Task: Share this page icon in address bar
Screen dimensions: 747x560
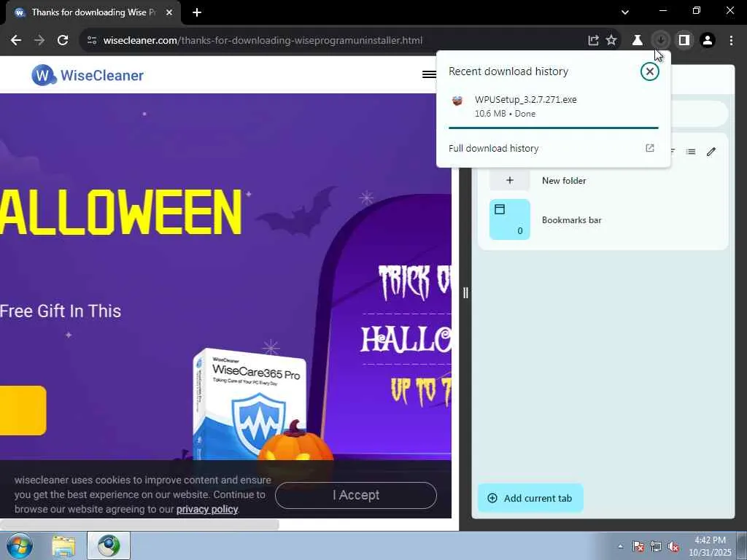Action: point(593,41)
